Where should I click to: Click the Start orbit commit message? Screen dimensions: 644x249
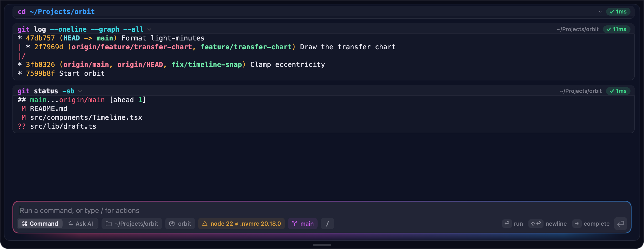pos(82,73)
